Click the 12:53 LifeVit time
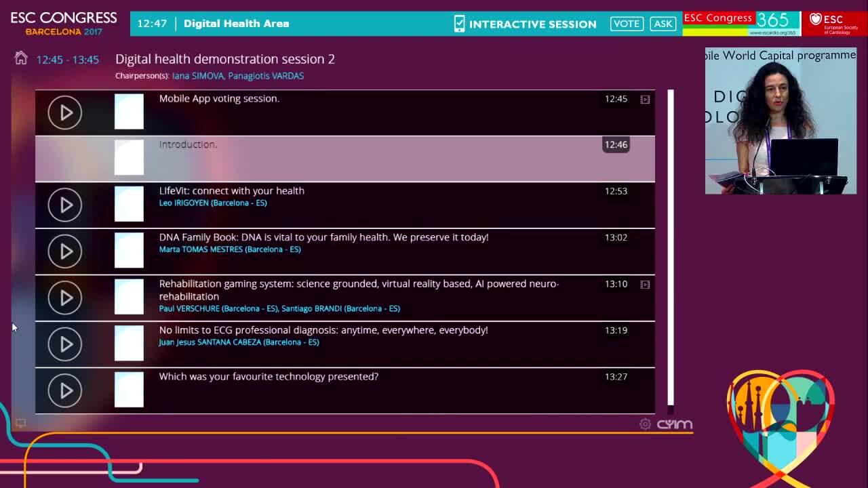The image size is (868, 488). 616,191
